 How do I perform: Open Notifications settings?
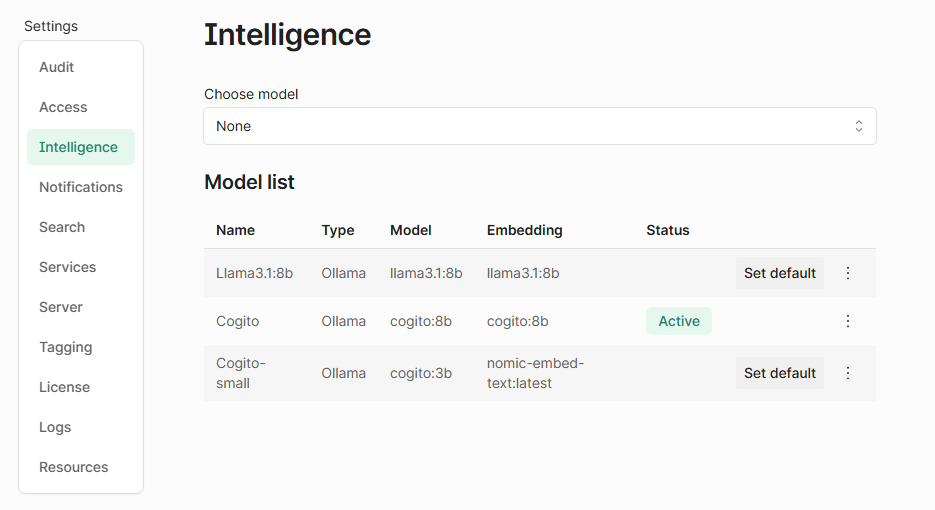(81, 187)
